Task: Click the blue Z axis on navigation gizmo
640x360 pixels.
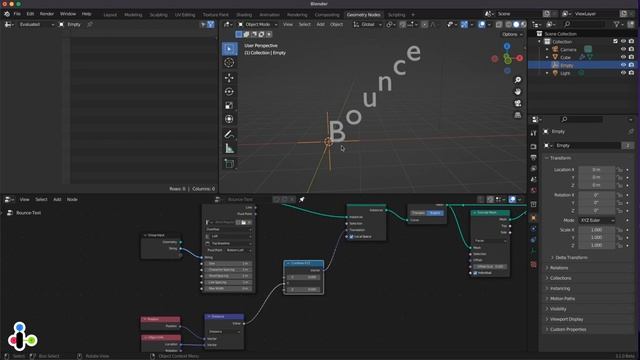Action: click(507, 46)
